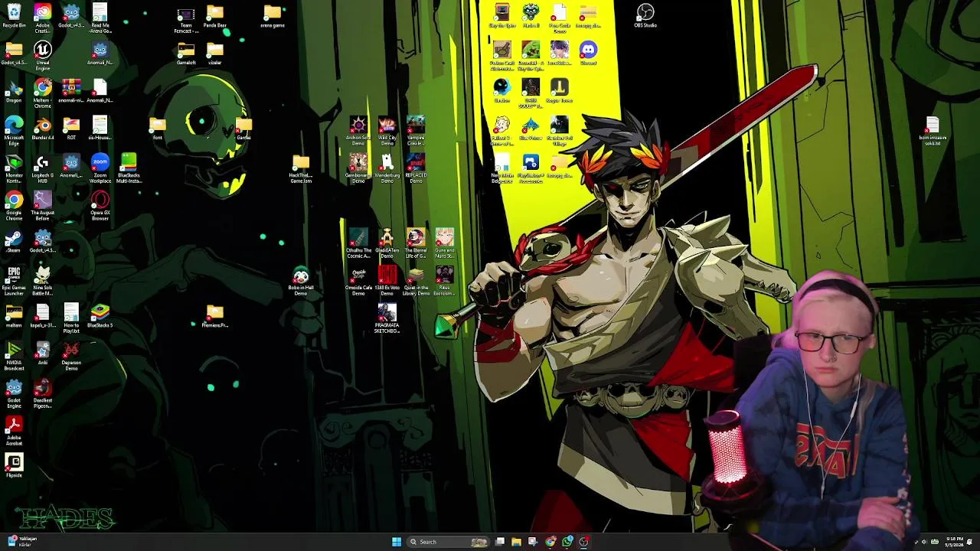Launch Blue Prince game icon
980x551 pixels.
[531, 129]
